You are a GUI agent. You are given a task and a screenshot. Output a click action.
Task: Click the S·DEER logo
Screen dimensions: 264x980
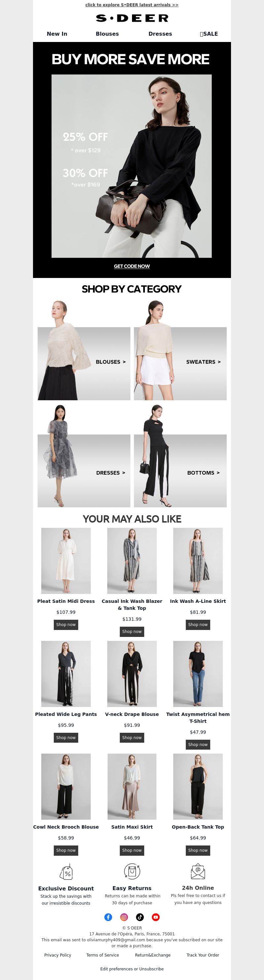coord(132,18)
